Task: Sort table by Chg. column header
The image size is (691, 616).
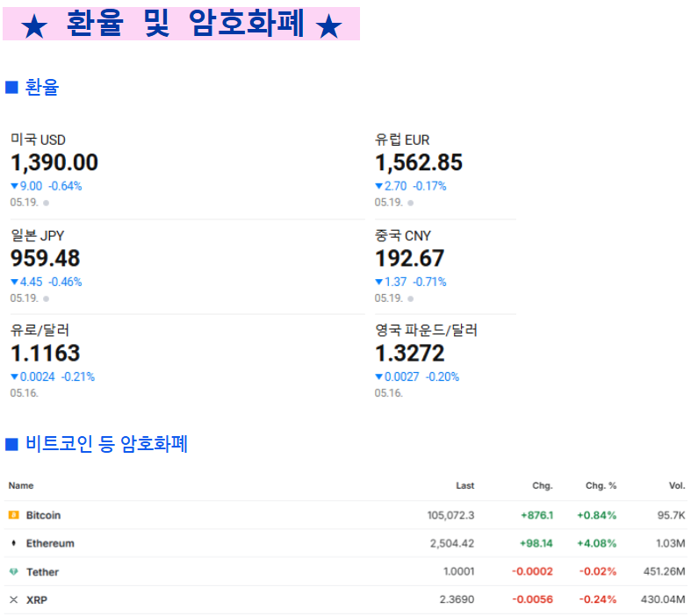Action: [x=543, y=485]
